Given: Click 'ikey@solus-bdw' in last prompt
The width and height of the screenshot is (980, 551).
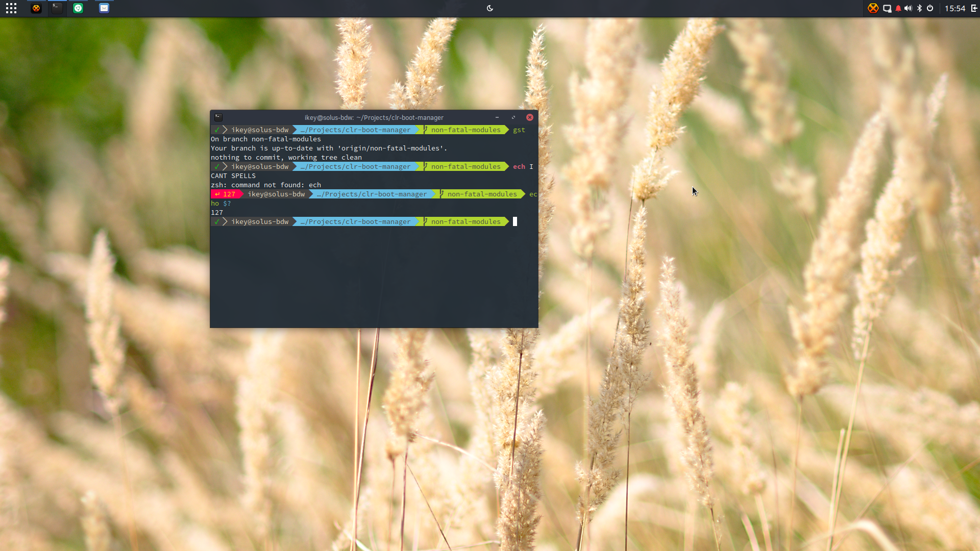Looking at the screenshot, I should point(260,221).
